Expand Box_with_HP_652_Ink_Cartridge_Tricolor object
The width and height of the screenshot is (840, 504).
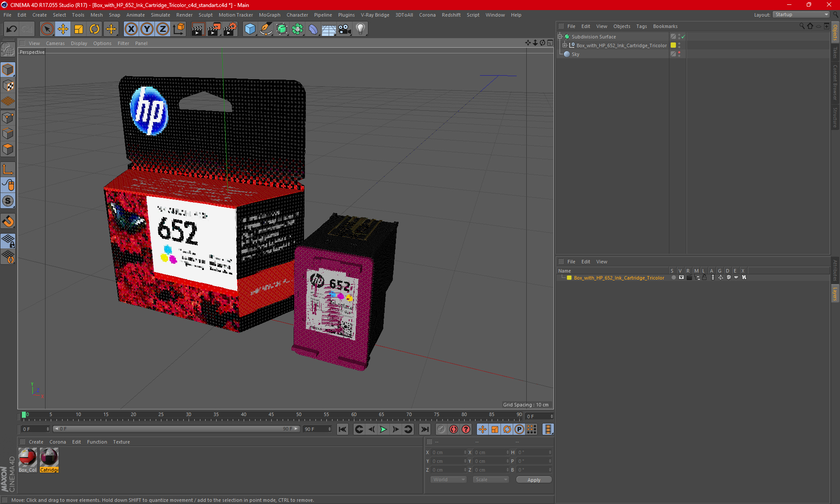pyautogui.click(x=565, y=45)
